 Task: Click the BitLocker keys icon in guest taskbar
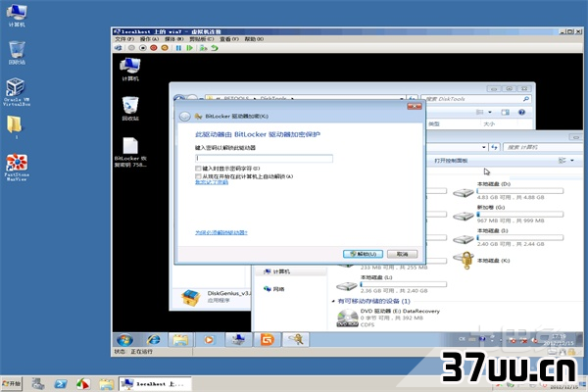point(296,340)
